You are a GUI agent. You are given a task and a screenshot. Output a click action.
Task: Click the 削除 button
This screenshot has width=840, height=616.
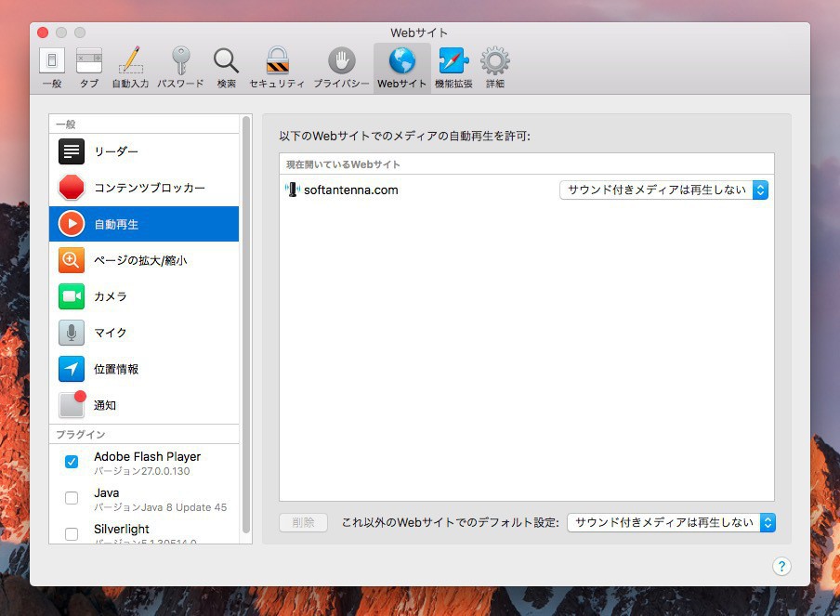tap(303, 522)
